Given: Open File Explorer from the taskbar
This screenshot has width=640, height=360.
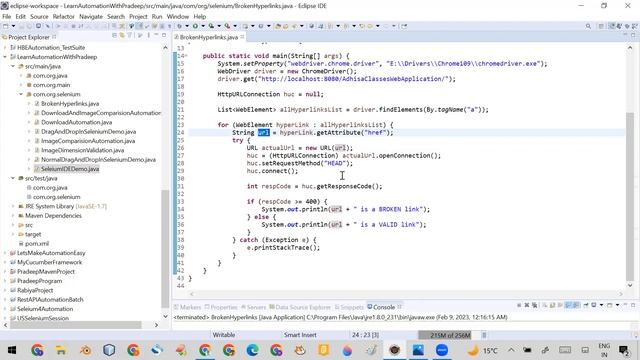Looking at the screenshot, I should pos(61,350).
